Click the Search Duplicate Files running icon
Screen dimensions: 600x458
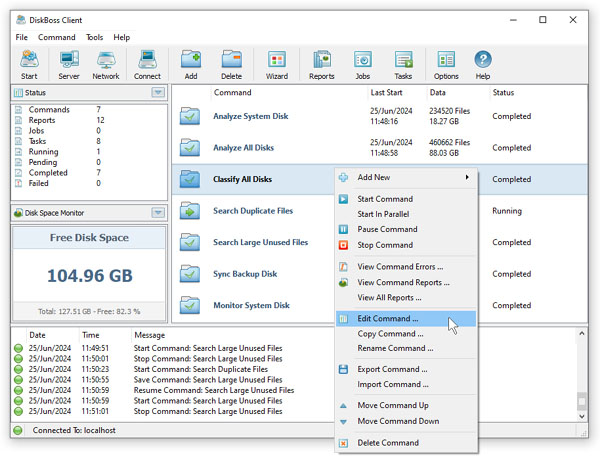(190, 211)
